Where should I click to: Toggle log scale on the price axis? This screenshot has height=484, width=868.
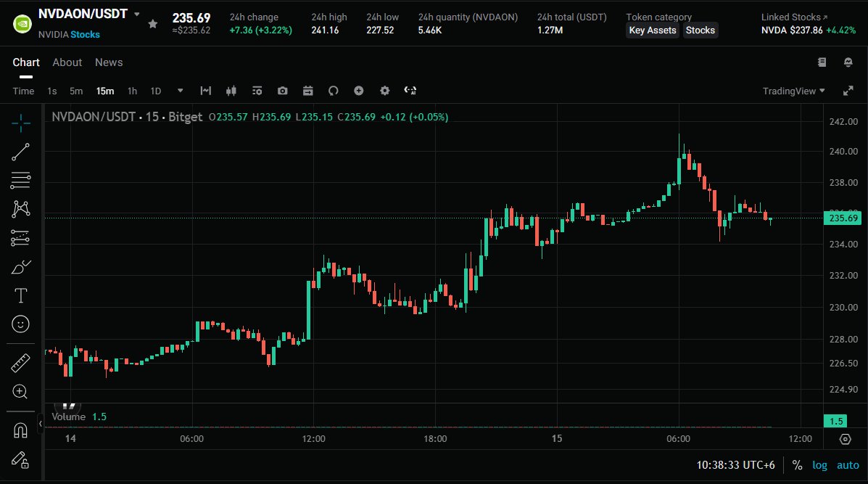tap(820, 465)
